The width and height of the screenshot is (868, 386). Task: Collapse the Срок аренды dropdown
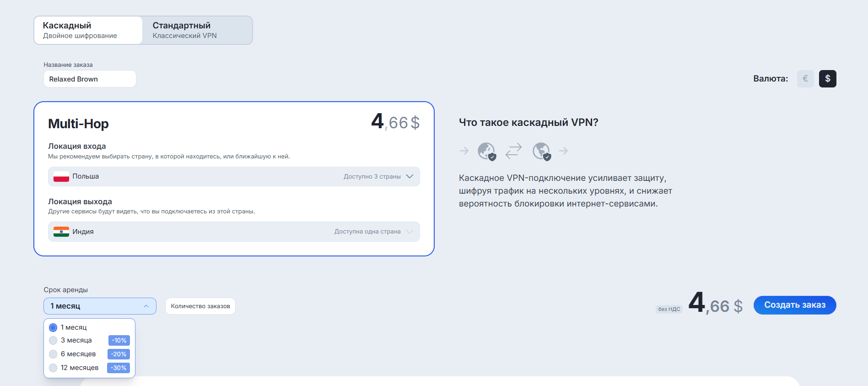[x=100, y=306]
